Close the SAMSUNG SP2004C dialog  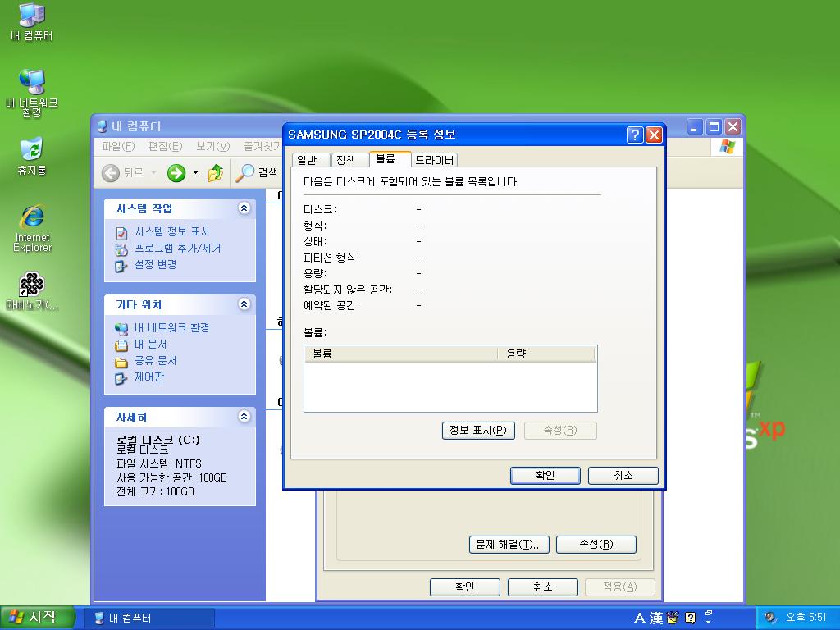(x=654, y=135)
